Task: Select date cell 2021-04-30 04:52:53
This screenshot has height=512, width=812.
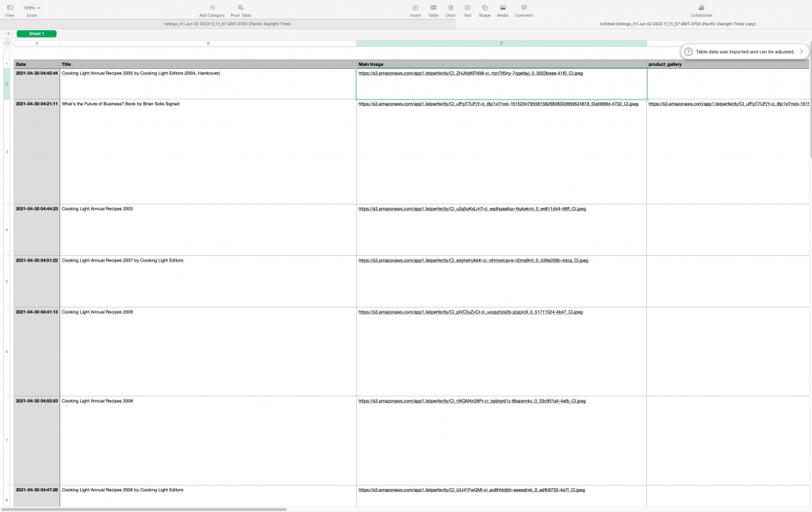Action: 36,441
